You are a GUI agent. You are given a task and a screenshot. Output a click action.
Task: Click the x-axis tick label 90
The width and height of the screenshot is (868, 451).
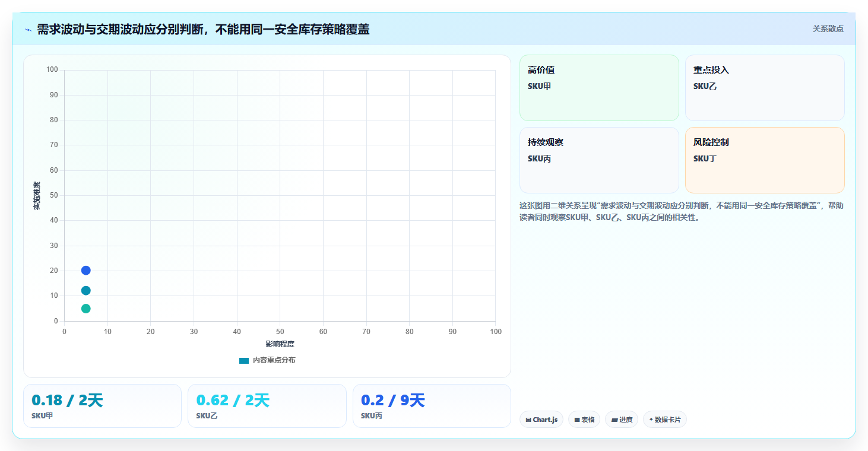[x=452, y=332]
